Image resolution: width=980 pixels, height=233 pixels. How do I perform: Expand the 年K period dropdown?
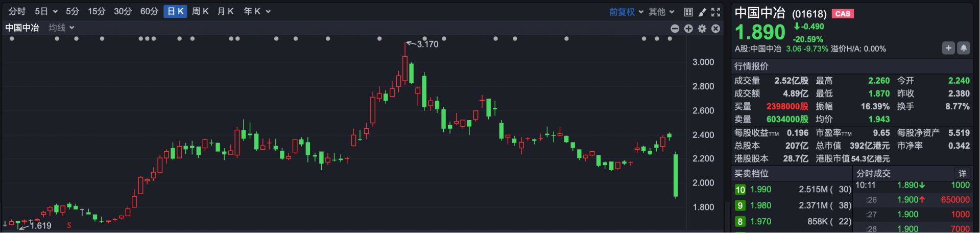[x=257, y=11]
